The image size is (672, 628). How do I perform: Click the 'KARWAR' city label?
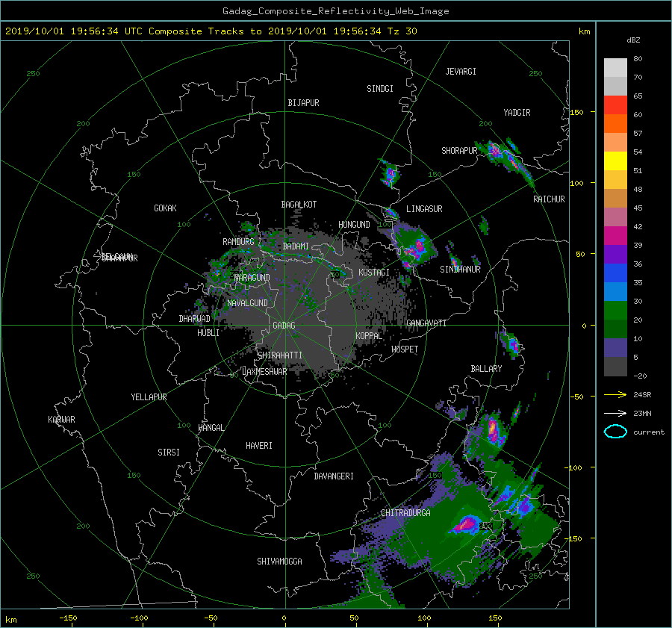[x=61, y=420]
